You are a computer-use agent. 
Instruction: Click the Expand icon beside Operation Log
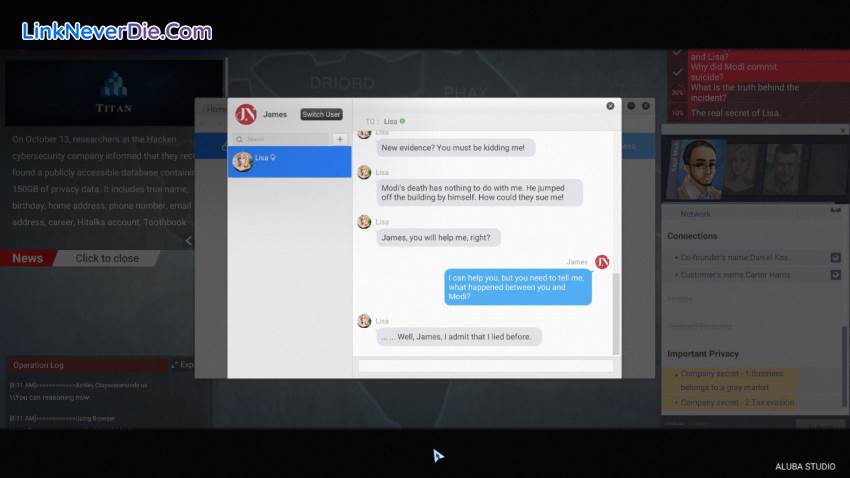click(x=176, y=365)
